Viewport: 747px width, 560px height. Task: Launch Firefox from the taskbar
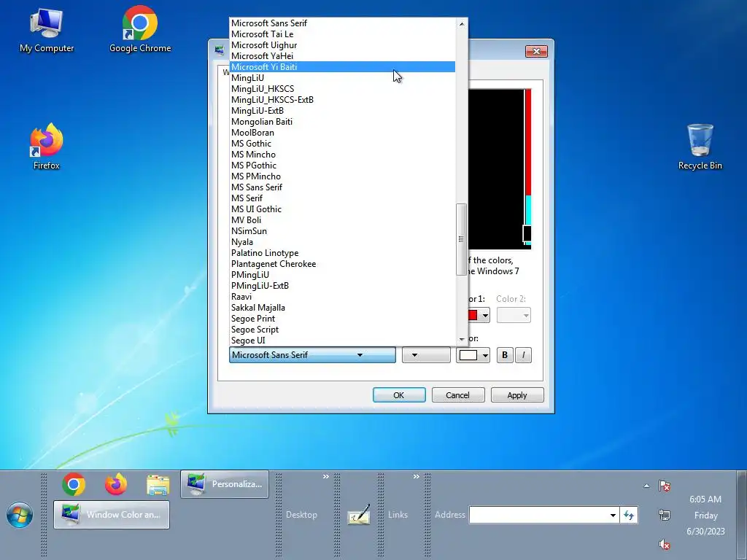pos(116,484)
